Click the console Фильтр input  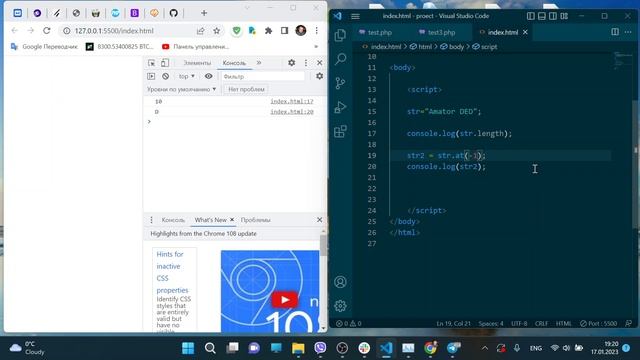(262, 76)
